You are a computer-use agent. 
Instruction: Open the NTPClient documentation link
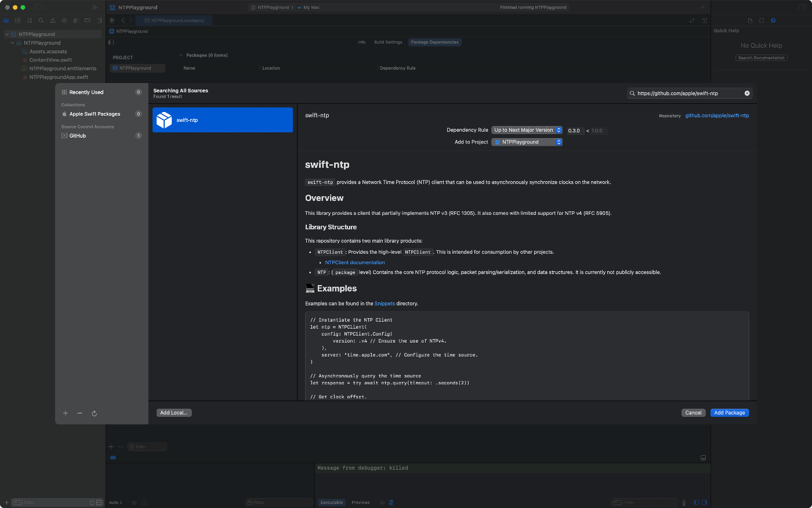click(355, 262)
